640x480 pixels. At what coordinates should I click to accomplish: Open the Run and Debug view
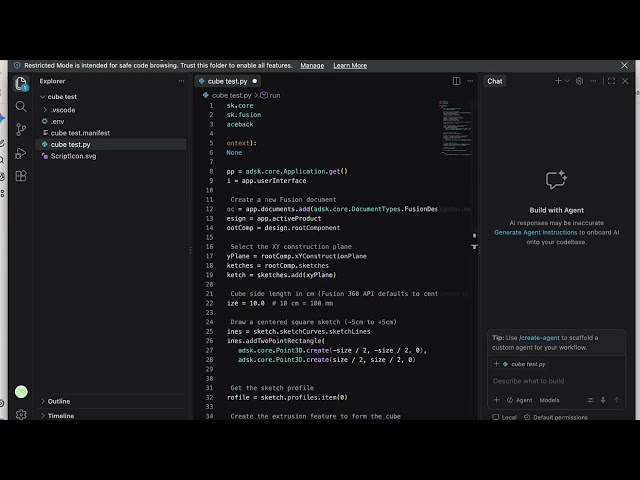tap(21, 153)
